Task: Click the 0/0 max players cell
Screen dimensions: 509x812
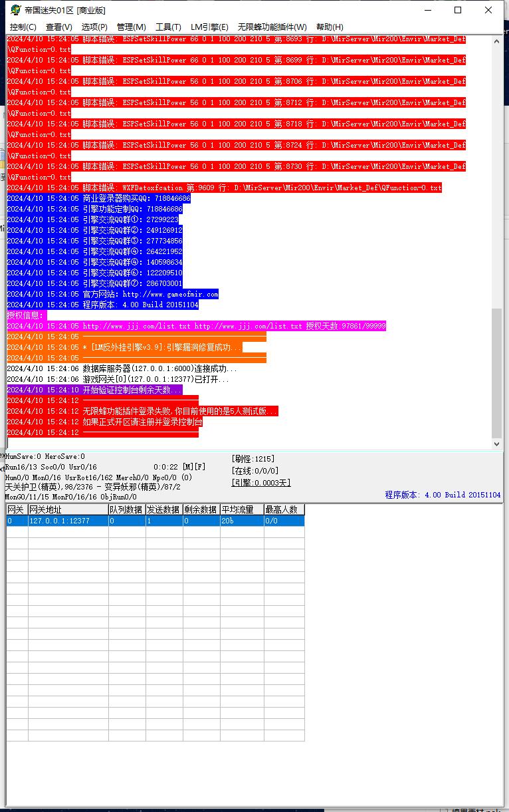Action: 284,521
